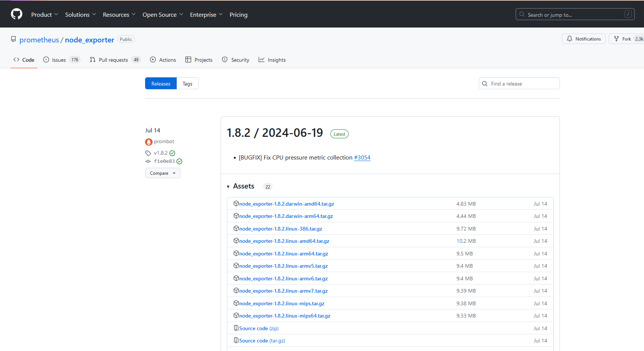Click the search magnifier in the header
Image resolution: width=644 pixels, height=351 pixels.
[x=522, y=15]
